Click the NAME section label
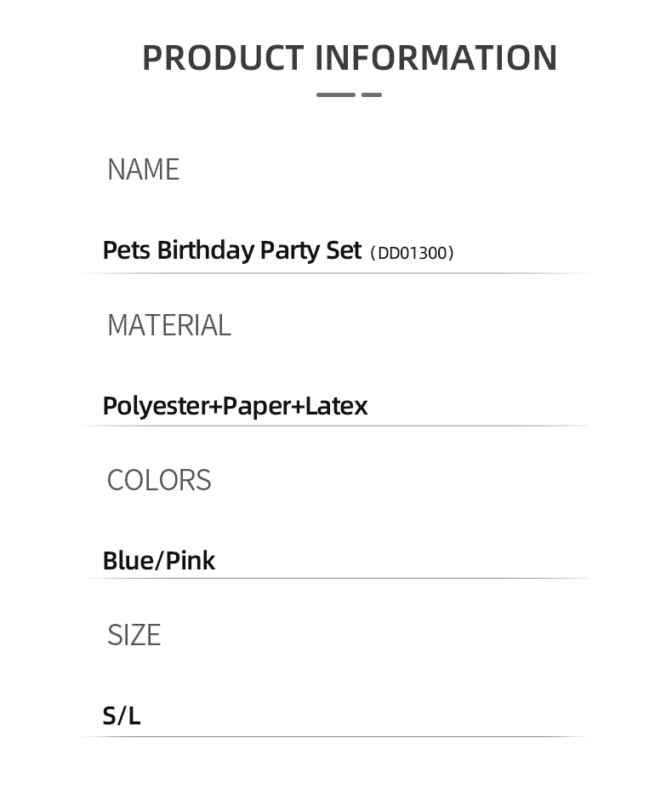This screenshot has width=672, height=812. coord(143,169)
